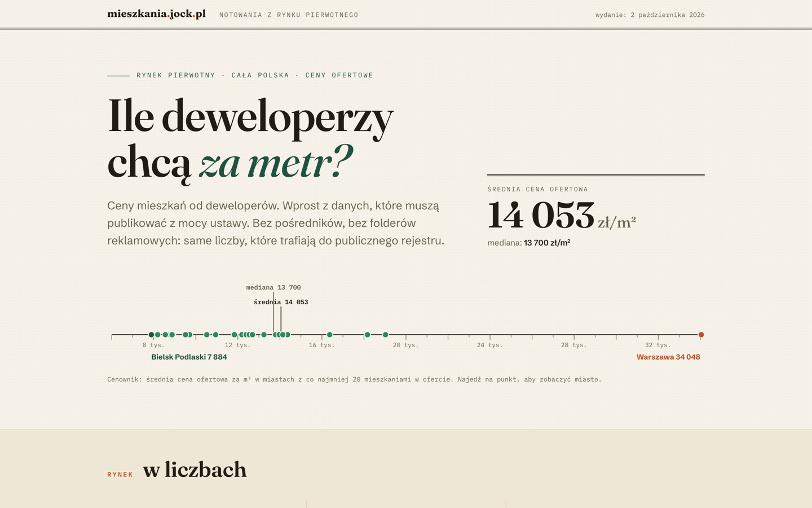Click the "28 tys." axis label

[573, 345]
